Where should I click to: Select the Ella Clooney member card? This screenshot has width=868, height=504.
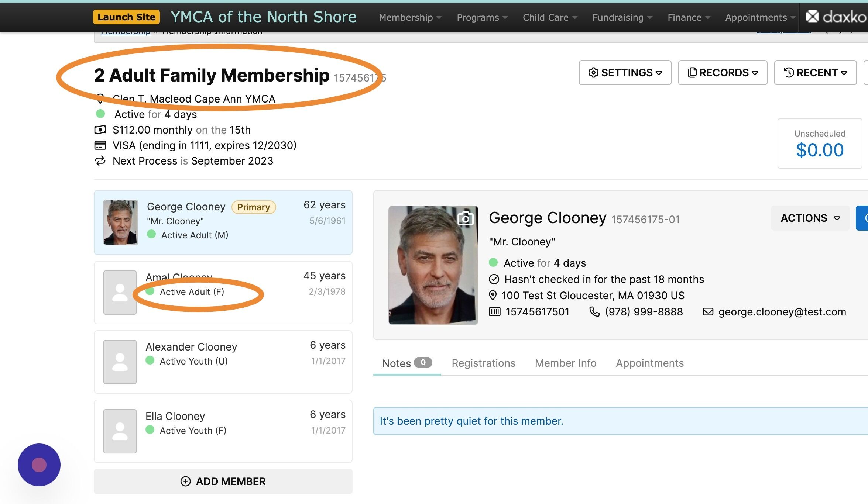click(x=223, y=431)
